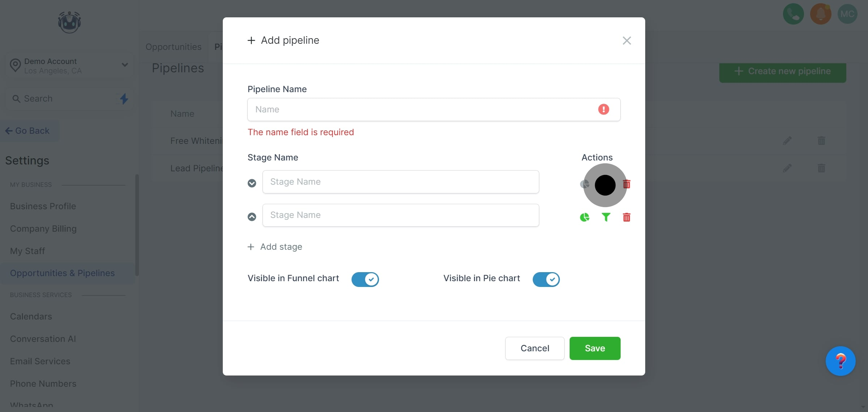
Task: Open the notifications bell
Action: (821, 14)
